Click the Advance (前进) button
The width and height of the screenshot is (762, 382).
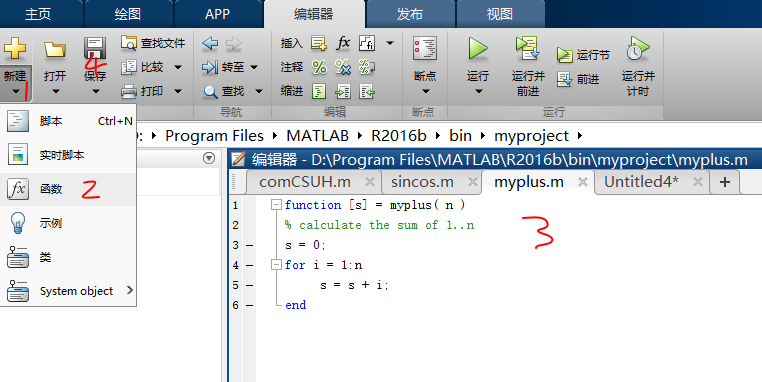point(578,79)
